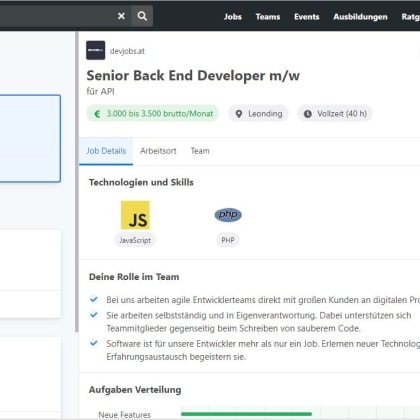Switch to the Job Details tab
This screenshot has height=420, width=420.
[x=106, y=151]
